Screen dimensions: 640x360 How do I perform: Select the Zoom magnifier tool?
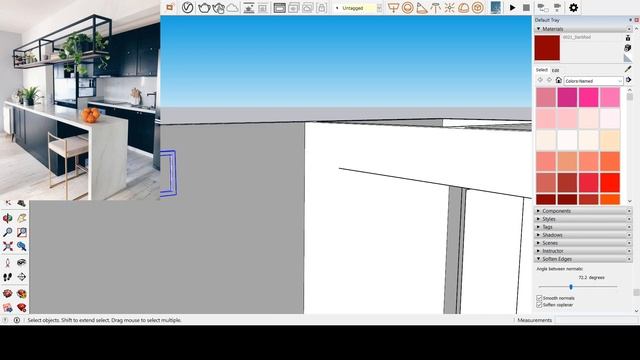click(x=8, y=232)
